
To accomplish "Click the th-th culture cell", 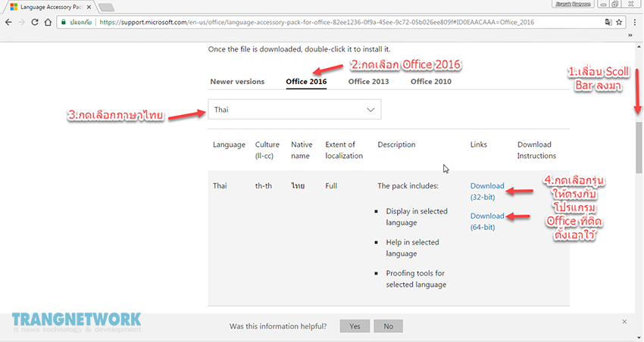I will coord(263,186).
